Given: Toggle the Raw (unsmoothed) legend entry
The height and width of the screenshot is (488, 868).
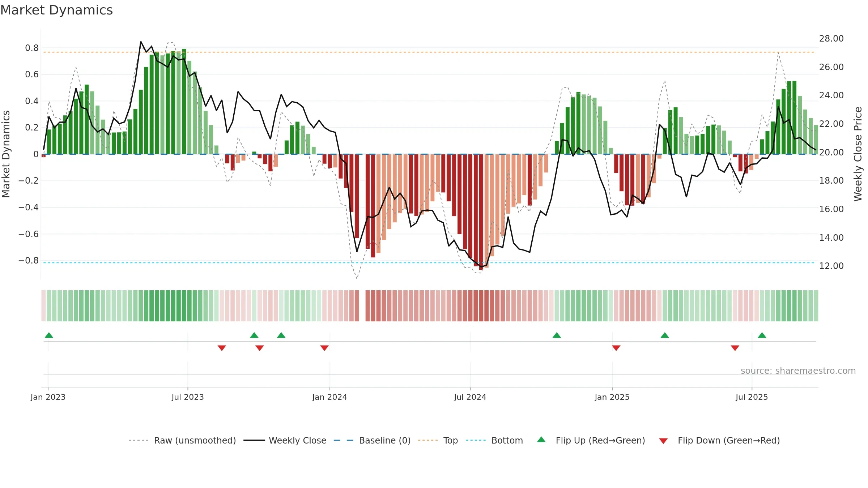Looking at the screenshot, I should coord(182,440).
